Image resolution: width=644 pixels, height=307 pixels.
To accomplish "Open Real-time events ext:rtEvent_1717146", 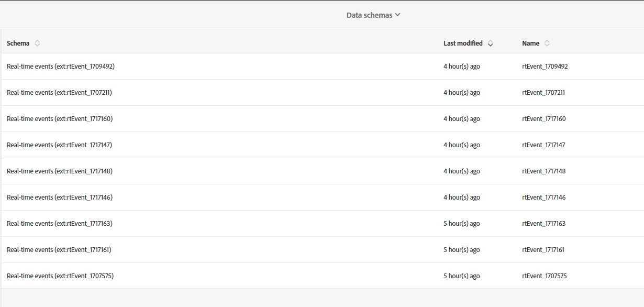I will [60, 198].
